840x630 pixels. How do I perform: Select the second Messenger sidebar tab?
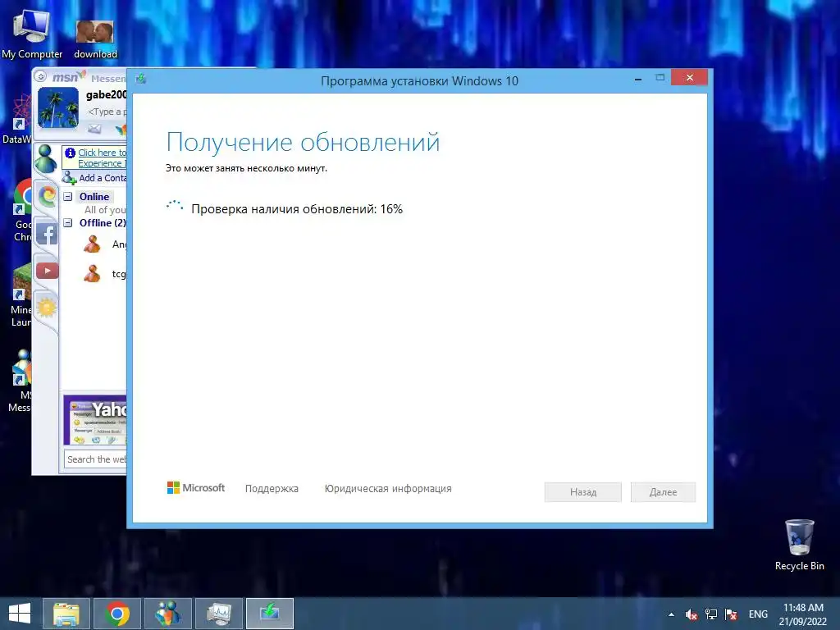[x=47, y=196]
